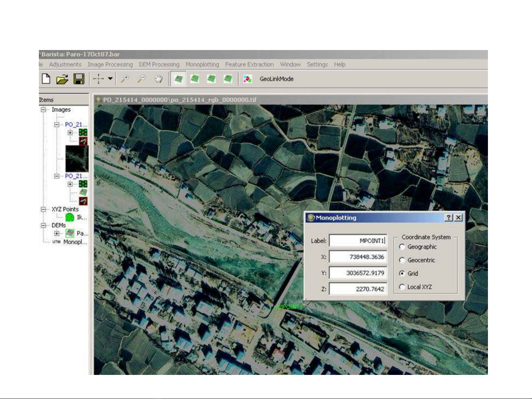Click the green XYZ points globe icon

(70, 217)
